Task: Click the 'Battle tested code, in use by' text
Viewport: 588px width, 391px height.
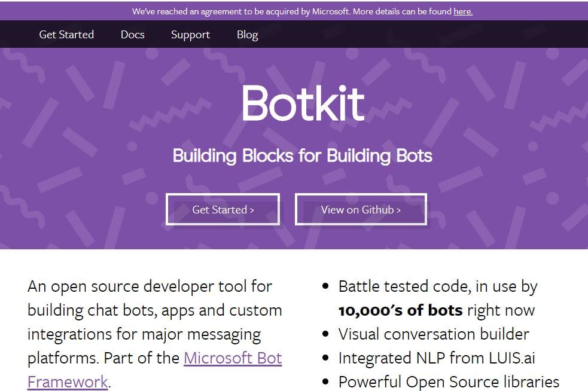Action: pos(438,287)
